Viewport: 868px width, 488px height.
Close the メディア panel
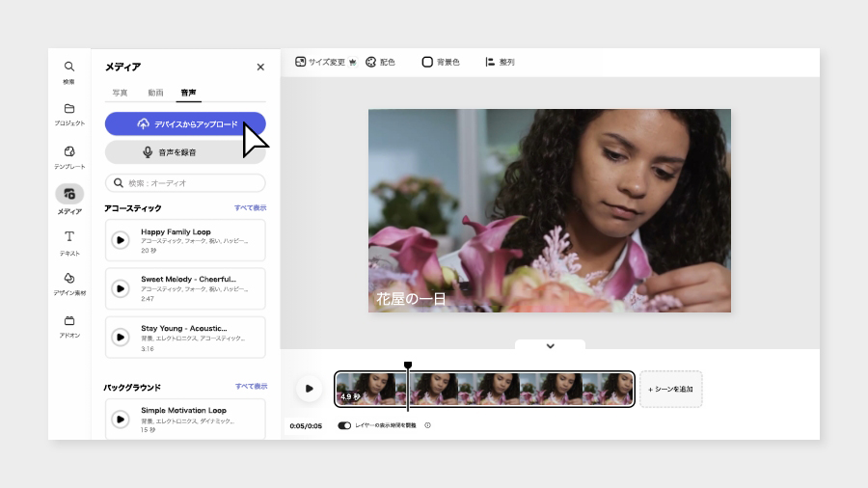coord(260,67)
